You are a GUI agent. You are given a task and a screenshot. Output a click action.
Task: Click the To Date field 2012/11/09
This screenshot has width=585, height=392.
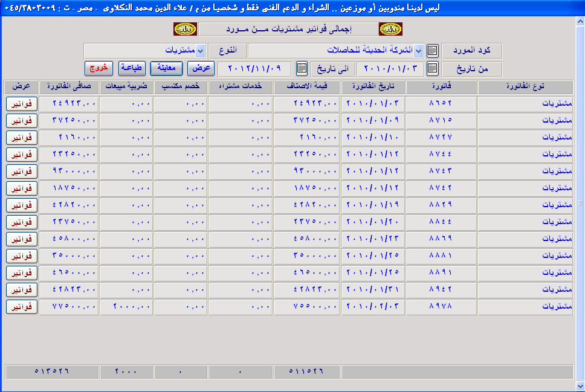pyautogui.click(x=254, y=69)
